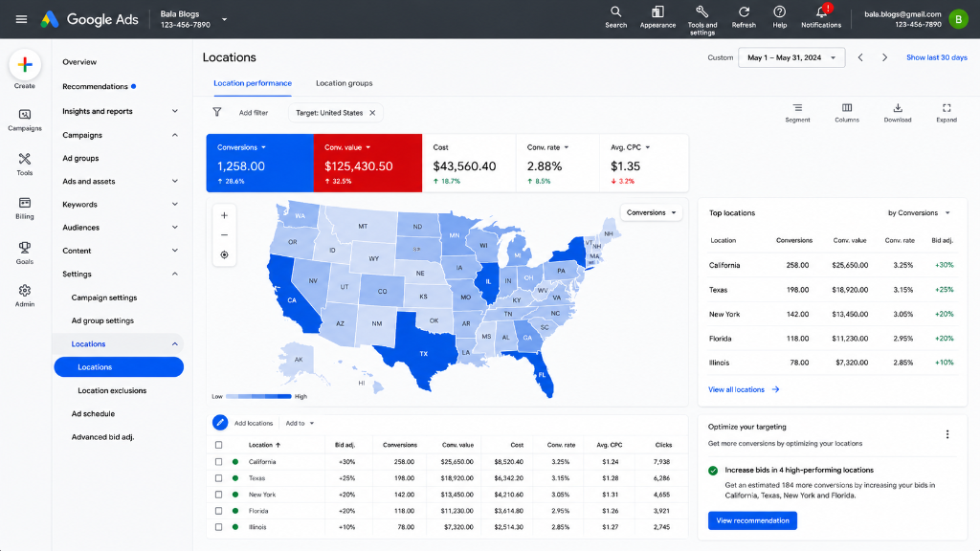The image size is (980, 551).
Task: Recenter the map with target icon
Action: (x=224, y=254)
